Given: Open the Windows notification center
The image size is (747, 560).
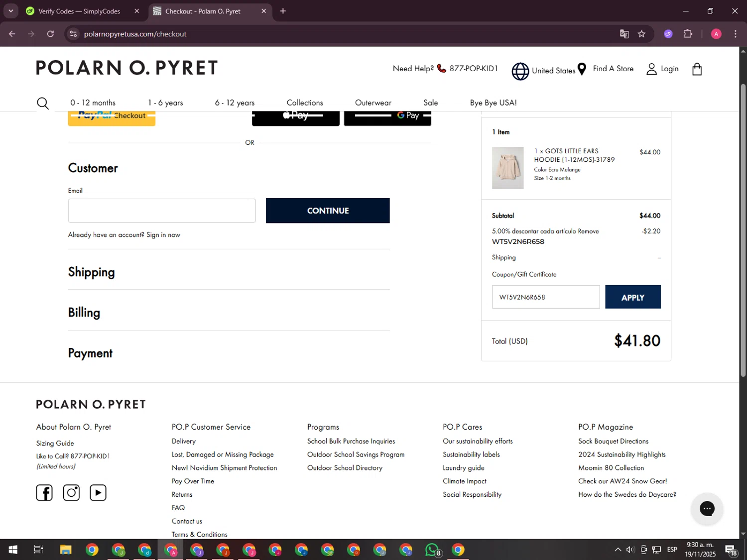Looking at the screenshot, I should coord(731,550).
